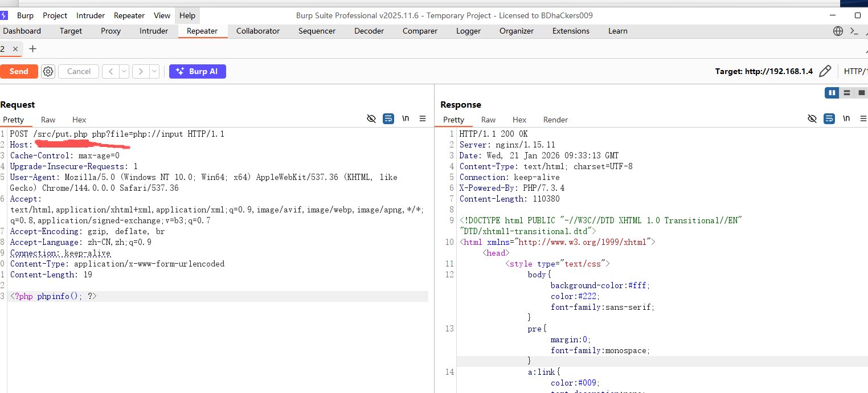Screen dimensions: 868x393
Task: Switch to the Learn tab
Action: (617, 31)
